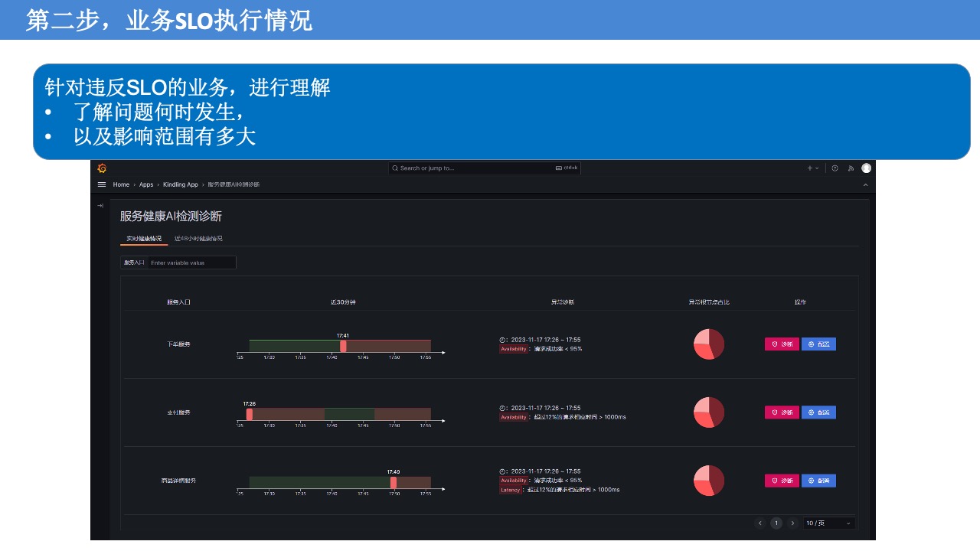Click the 异常诊断 column header

point(563,302)
